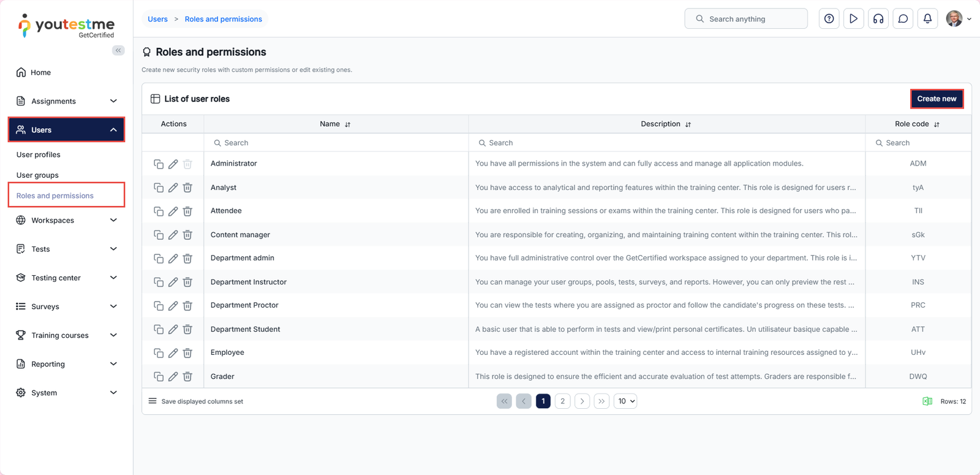Screen dimensions: 980x475
Task: Select current page 1 button
Action: 543,401
